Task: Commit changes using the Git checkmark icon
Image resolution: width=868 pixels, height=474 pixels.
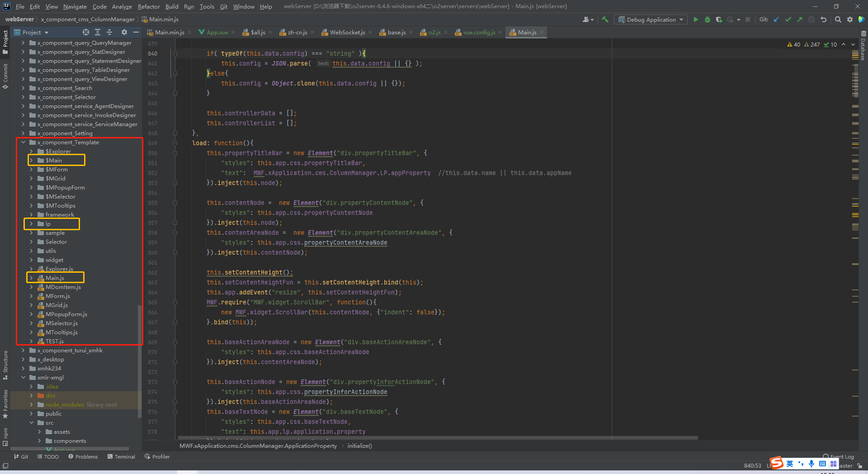Action: (788, 19)
